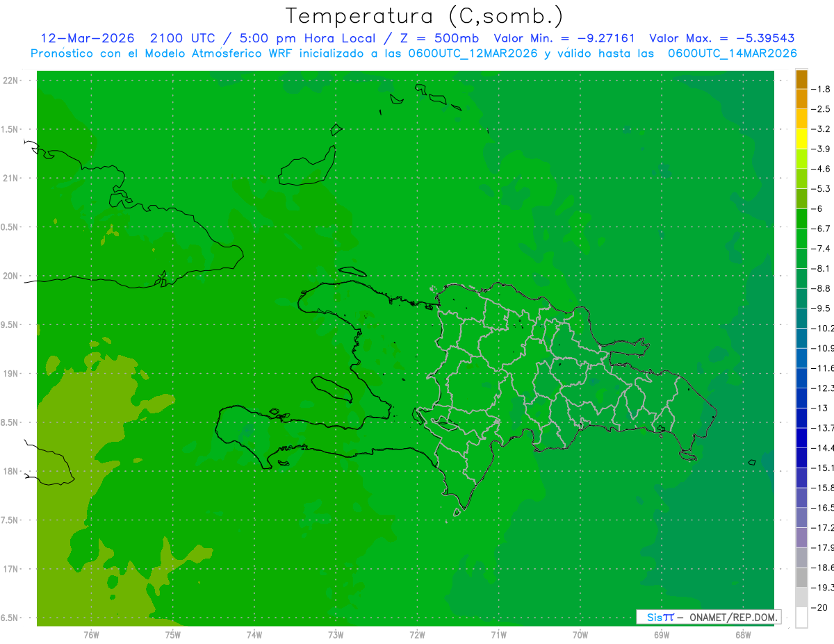Click the "20N" latitude label
The width and height of the screenshot is (834, 644).
tap(11, 276)
